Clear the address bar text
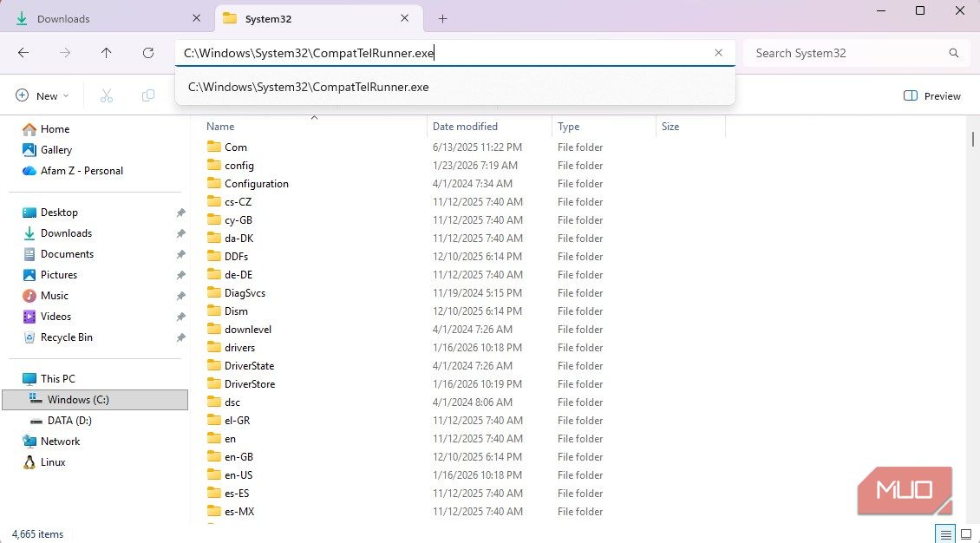The image size is (980, 543). [718, 53]
